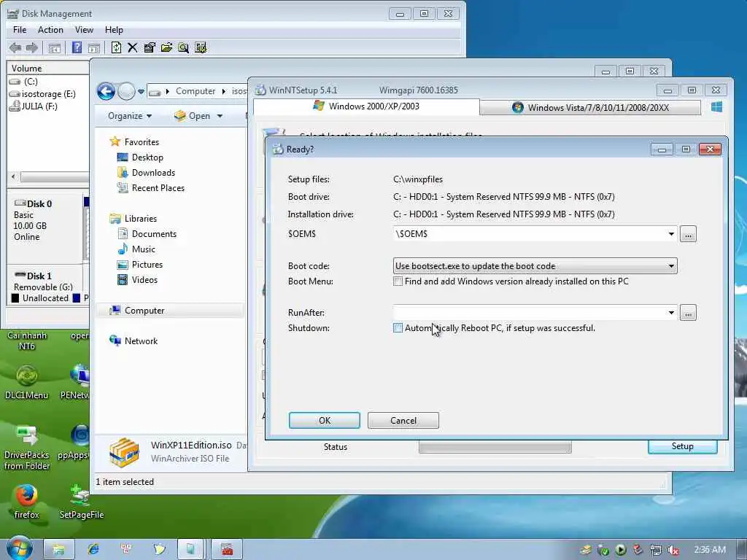Toggle Automatically Reboot PC checkbox
747x560 pixels.
coord(398,327)
